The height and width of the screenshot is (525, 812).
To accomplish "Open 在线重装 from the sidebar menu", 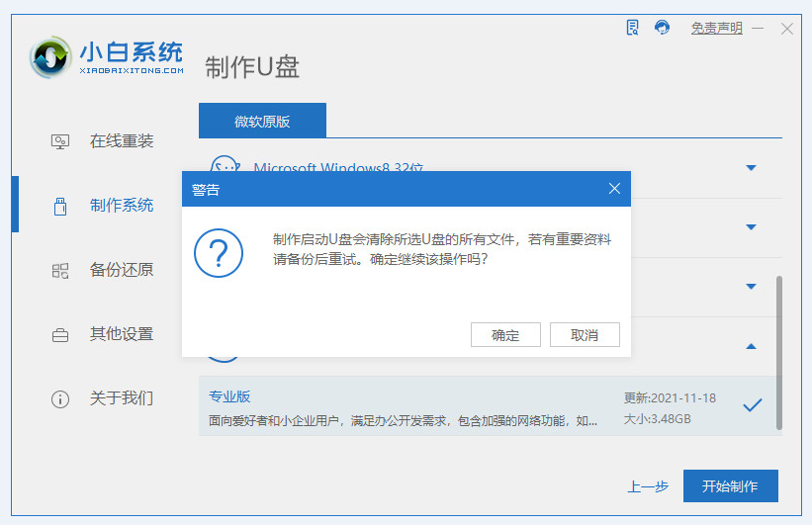I will coord(122,141).
